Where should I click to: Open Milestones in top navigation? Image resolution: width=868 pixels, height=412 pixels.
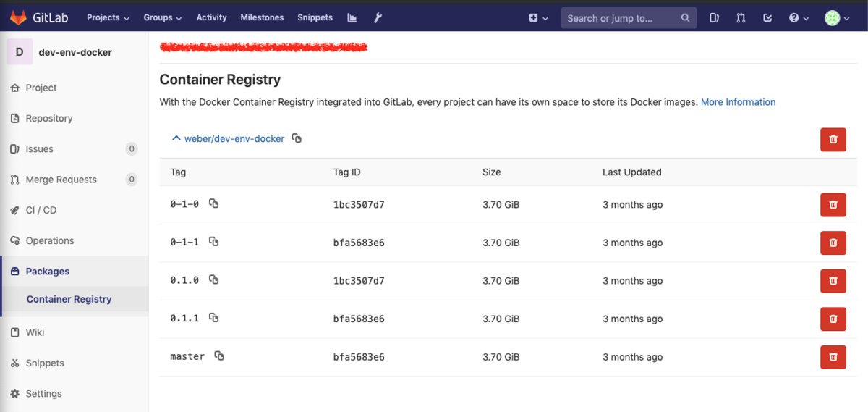(262, 17)
